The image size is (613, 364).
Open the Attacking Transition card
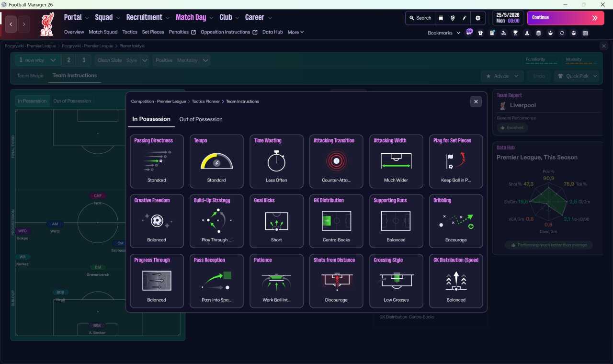[x=336, y=161]
